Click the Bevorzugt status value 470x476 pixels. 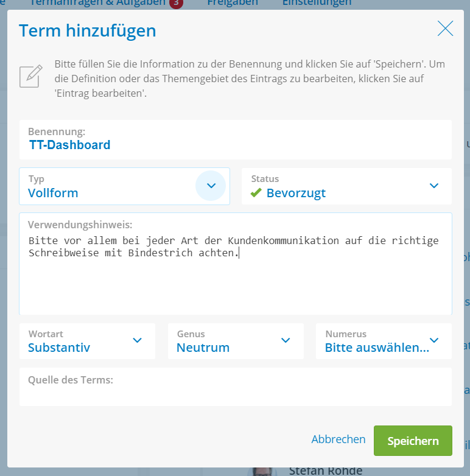296,193
